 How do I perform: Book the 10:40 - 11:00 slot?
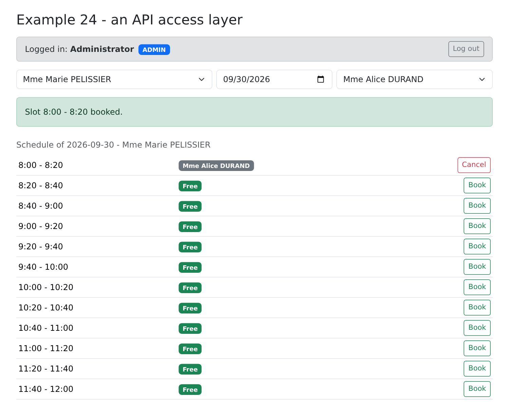point(477,328)
